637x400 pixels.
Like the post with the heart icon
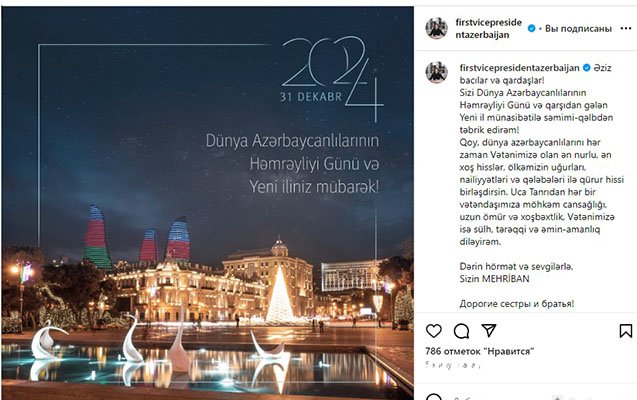tap(433, 331)
